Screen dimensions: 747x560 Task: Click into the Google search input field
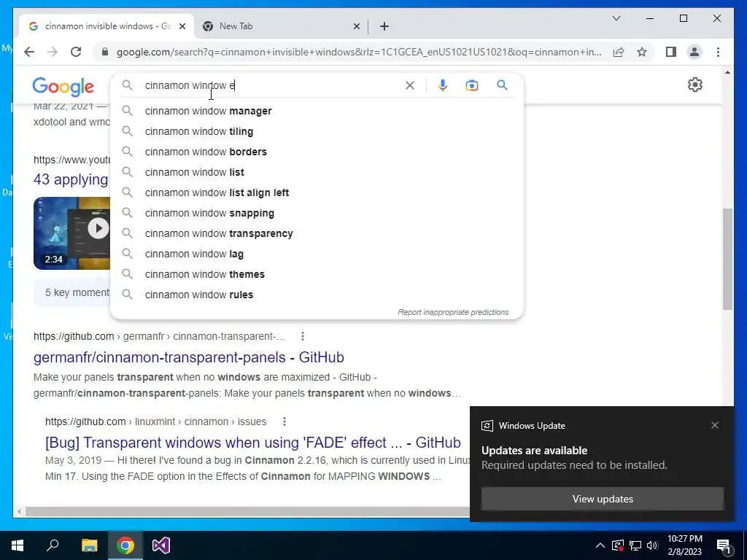point(271,85)
